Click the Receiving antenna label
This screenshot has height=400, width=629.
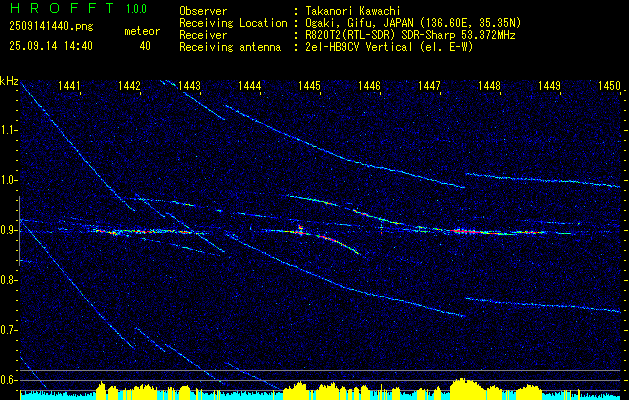click(230, 47)
